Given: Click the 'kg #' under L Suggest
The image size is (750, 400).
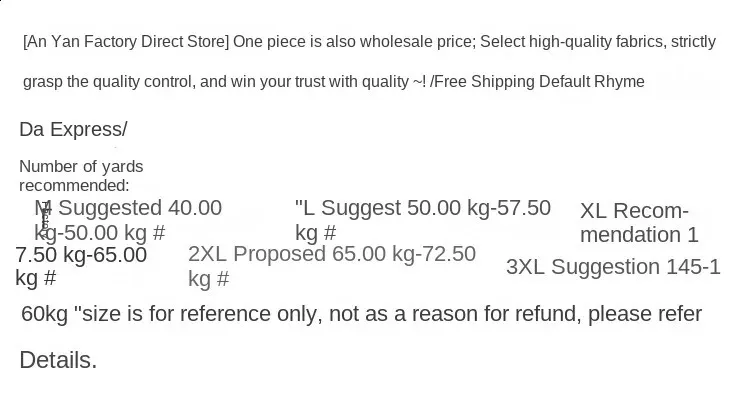Looking at the screenshot, I should tap(316, 233).
